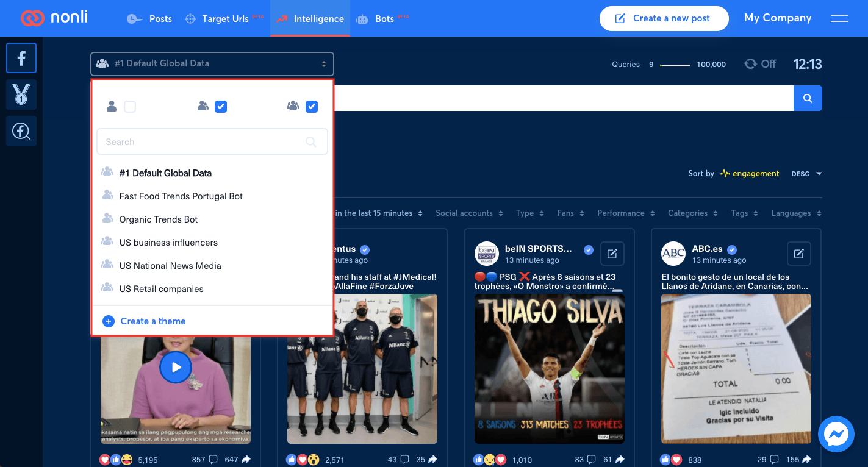Screen dimensions: 868x467
Task: Toggle the auto-refresh Off switch
Action: click(760, 64)
